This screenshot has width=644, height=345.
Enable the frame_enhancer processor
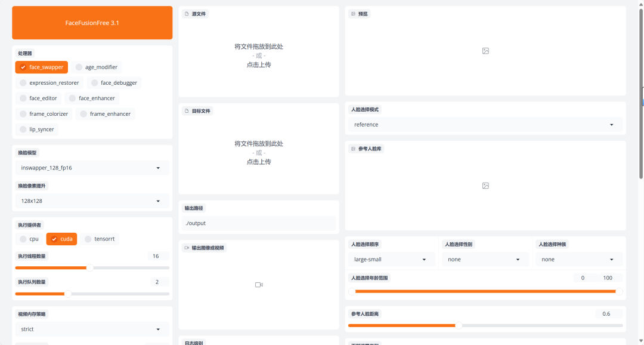click(x=106, y=114)
